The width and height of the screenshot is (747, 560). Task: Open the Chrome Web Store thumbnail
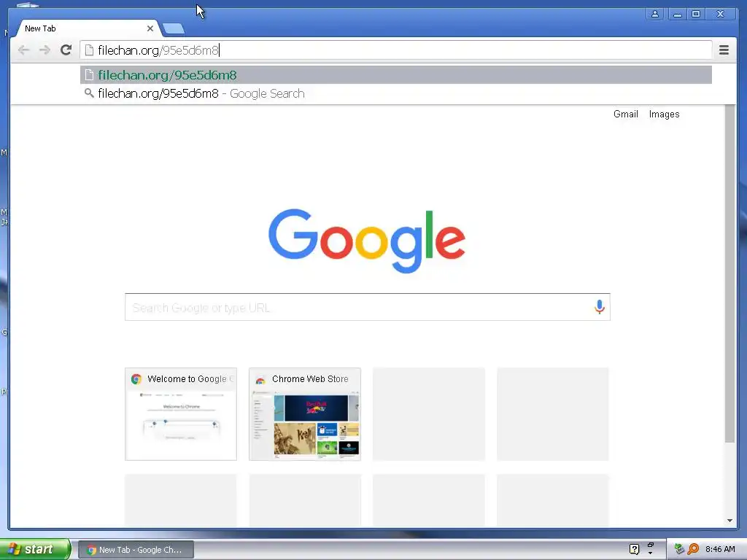tap(305, 414)
